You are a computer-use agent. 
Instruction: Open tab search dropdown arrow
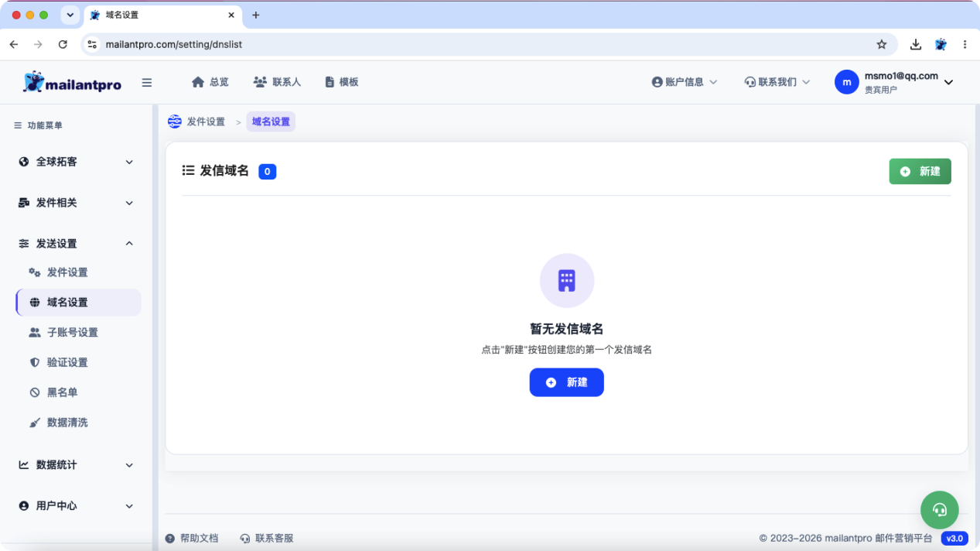(70, 15)
